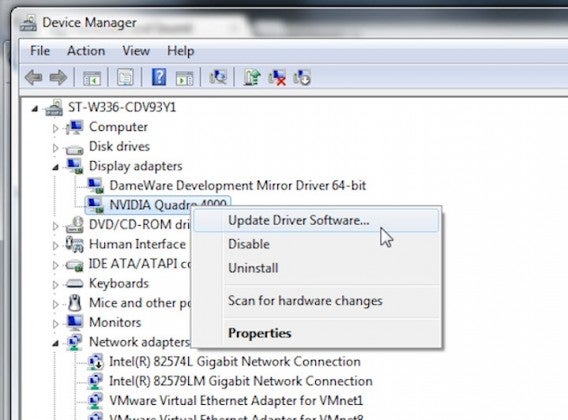Click the Human Interface Devices category icon

pos(75,245)
